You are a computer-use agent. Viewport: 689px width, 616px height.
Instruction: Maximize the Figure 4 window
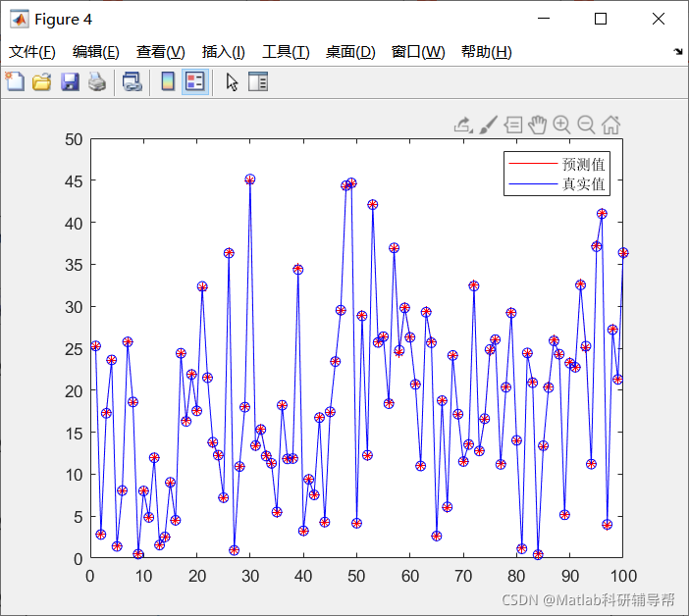(x=601, y=19)
